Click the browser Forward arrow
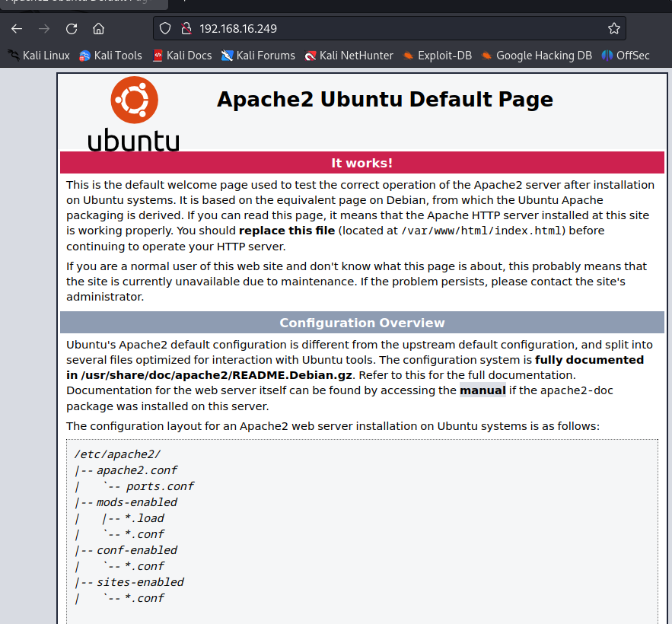This screenshot has height=624, width=672. tap(44, 29)
